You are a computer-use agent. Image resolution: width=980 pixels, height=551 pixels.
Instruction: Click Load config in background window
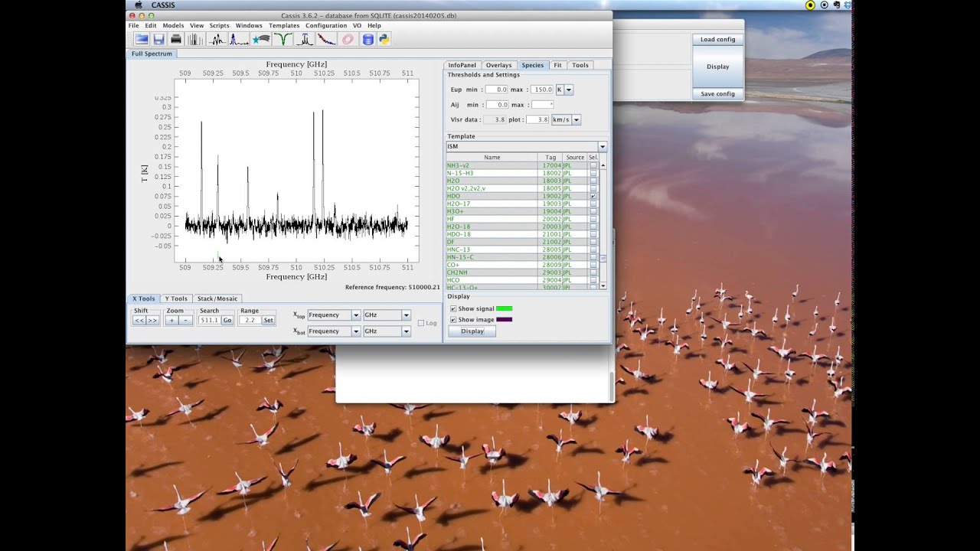(x=717, y=39)
